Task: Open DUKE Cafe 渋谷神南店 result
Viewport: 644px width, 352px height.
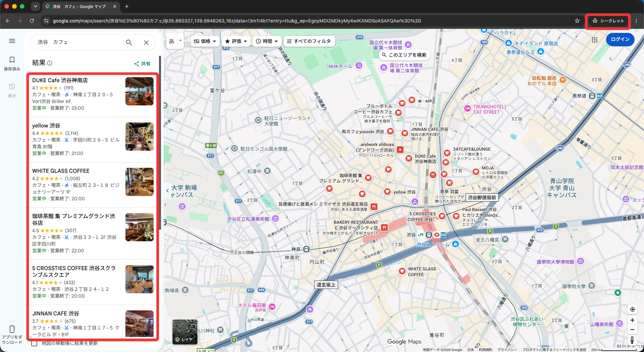Action: point(92,94)
